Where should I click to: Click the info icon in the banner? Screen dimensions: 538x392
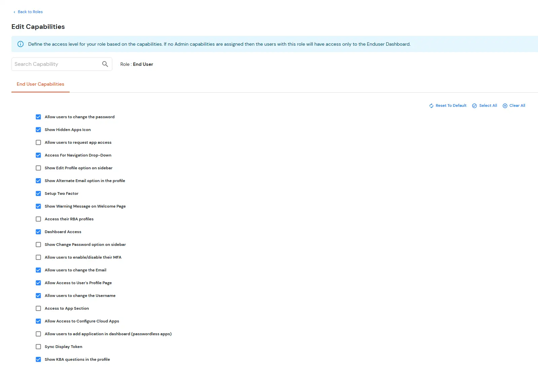21,44
